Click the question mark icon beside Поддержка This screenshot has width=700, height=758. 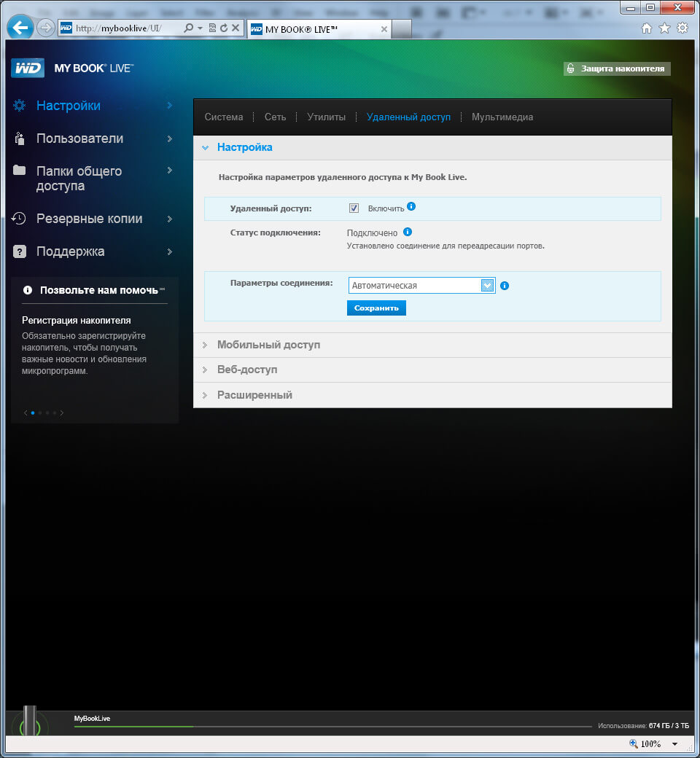[x=20, y=251]
